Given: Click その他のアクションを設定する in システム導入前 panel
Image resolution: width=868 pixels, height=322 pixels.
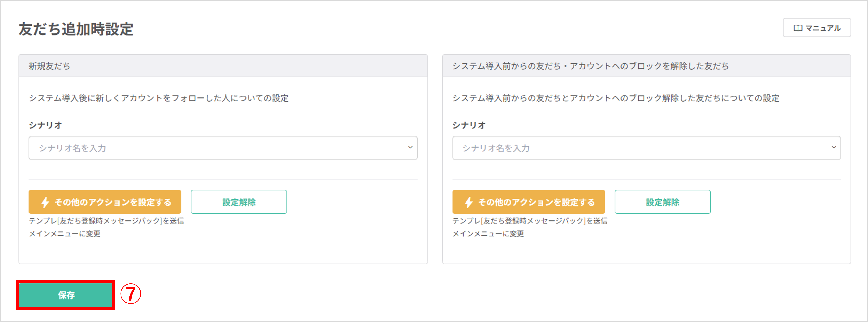Looking at the screenshot, I should point(528,202).
